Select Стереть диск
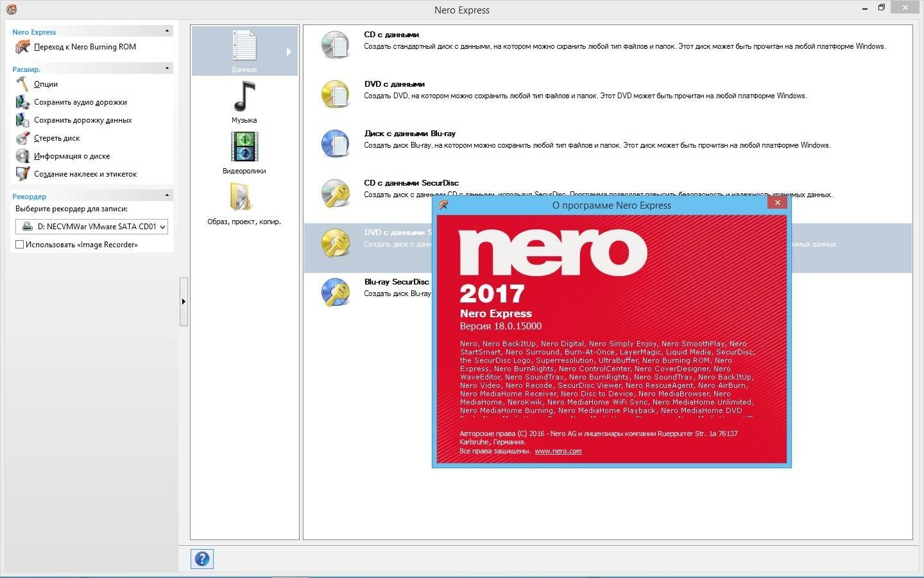Image resolution: width=924 pixels, height=578 pixels. point(57,138)
